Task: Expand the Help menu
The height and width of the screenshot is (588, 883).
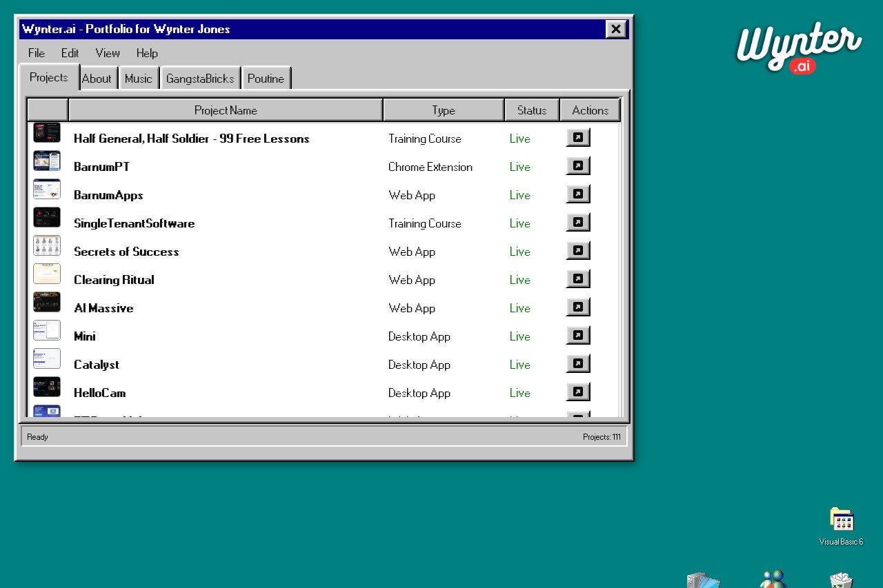Action: [147, 53]
